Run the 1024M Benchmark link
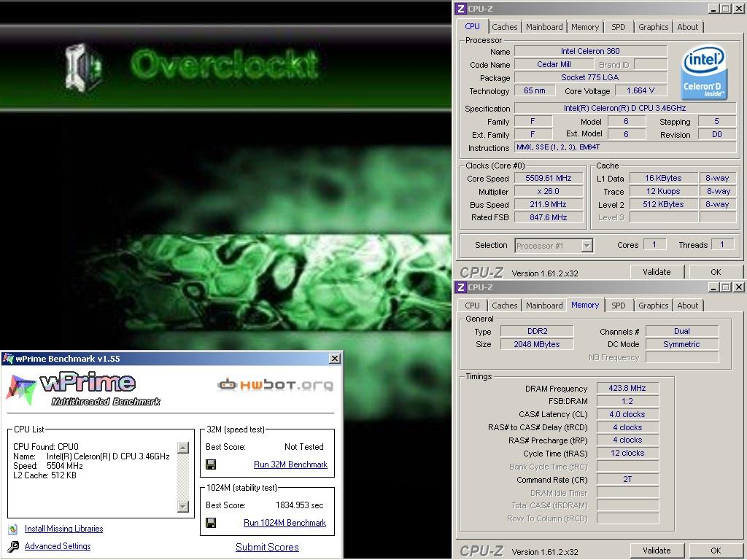 (x=285, y=523)
